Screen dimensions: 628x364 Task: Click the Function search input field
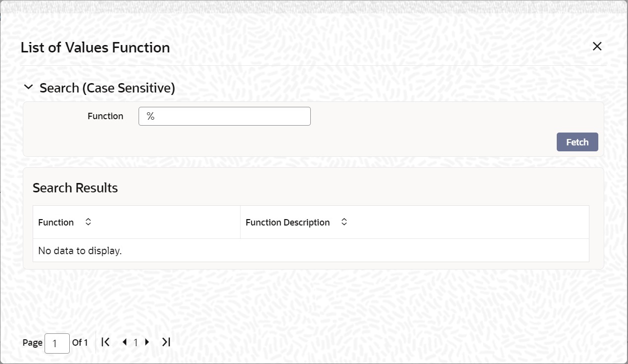tap(225, 116)
